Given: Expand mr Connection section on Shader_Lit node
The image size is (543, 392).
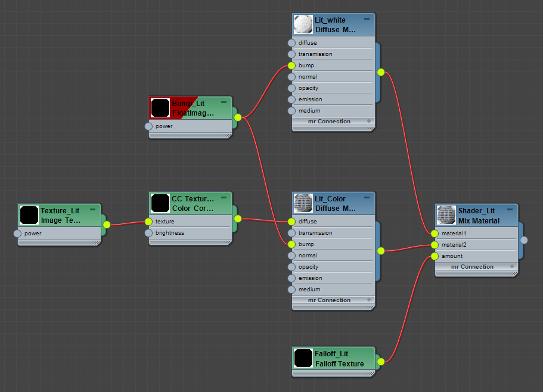Looking at the screenshot, I should pyautogui.click(x=512, y=266).
